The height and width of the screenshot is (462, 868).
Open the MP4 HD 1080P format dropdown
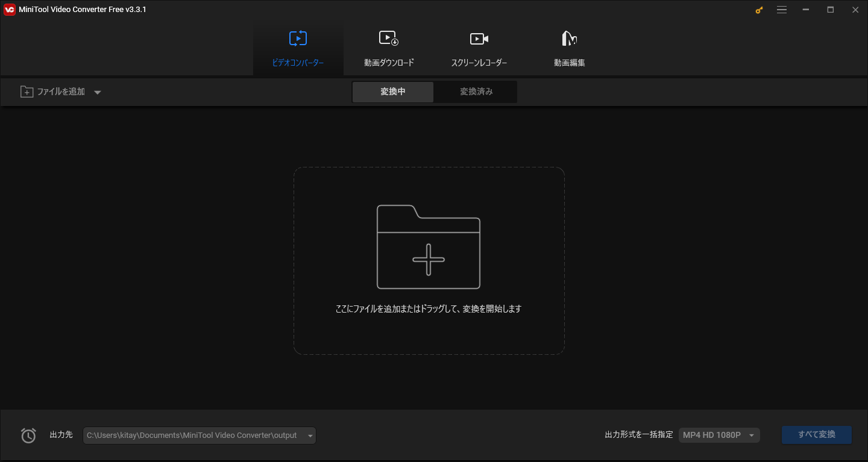(x=719, y=435)
